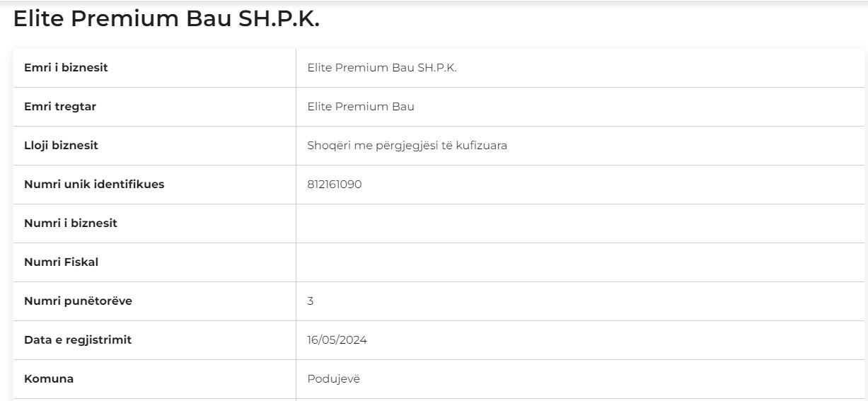Click the Elite Premium Bau SH.P.K. page heading
Screen dimensions: 868x401
pos(167,19)
